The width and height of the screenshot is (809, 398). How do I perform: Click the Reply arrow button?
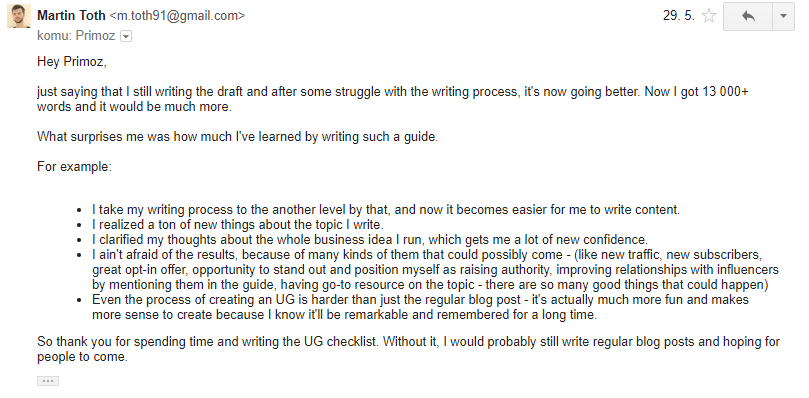[748, 16]
